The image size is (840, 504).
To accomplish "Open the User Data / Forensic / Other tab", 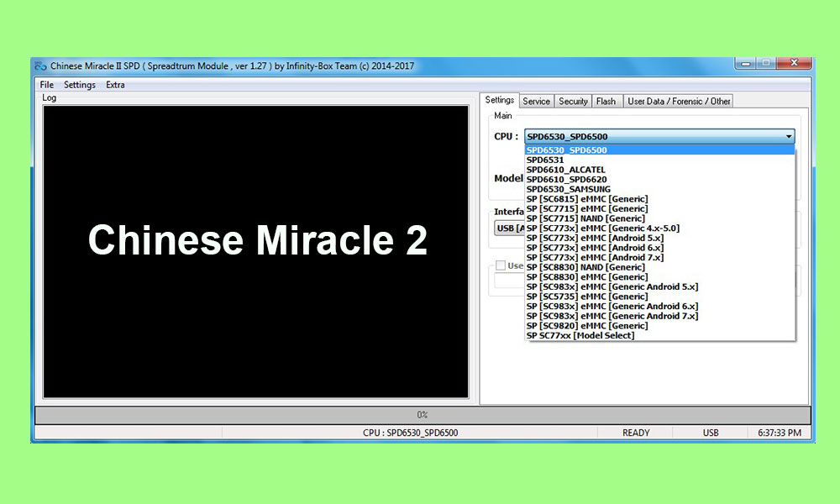I will [x=679, y=102].
